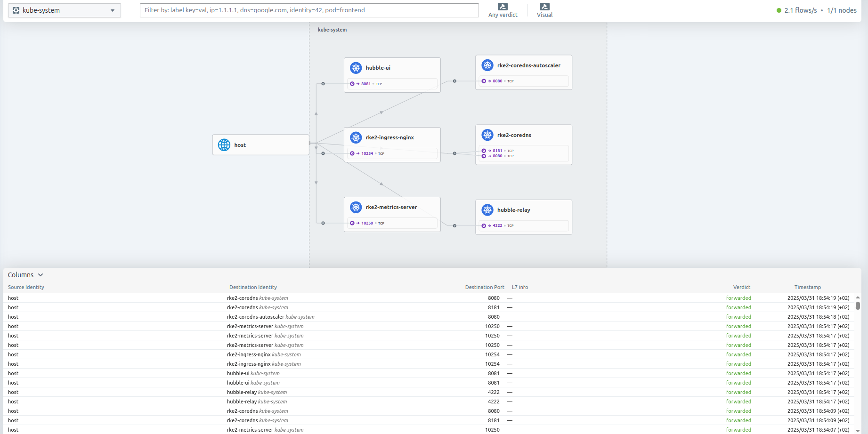Click the Verdict column header

(x=741, y=287)
